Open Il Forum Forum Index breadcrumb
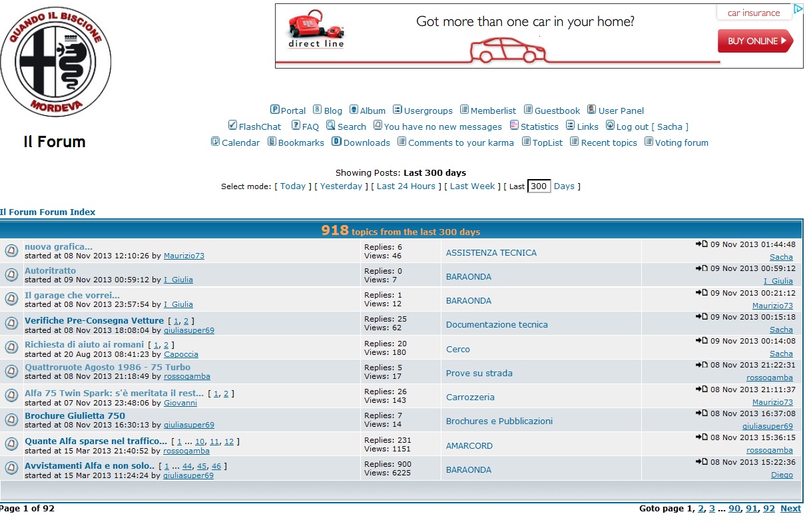The width and height of the screenshot is (809, 532). (x=48, y=212)
